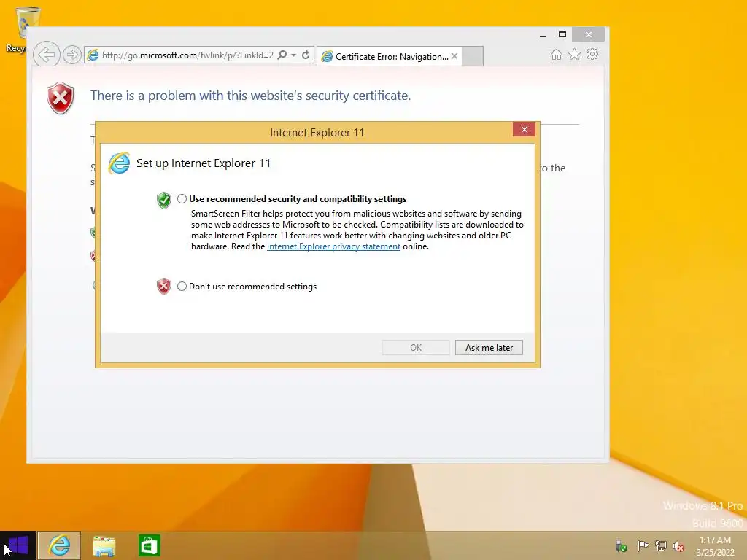Open Favorites with the star icon
Viewport: 747px width, 560px height.
(575, 54)
